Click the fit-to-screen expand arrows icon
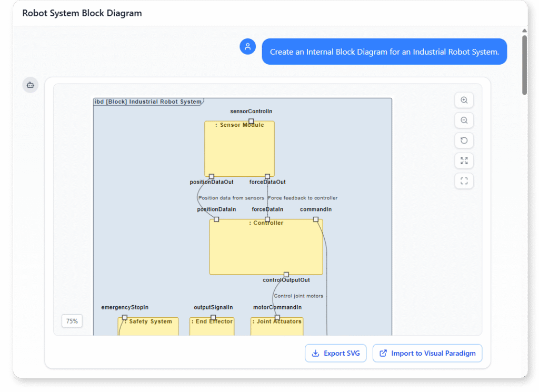 (464, 160)
